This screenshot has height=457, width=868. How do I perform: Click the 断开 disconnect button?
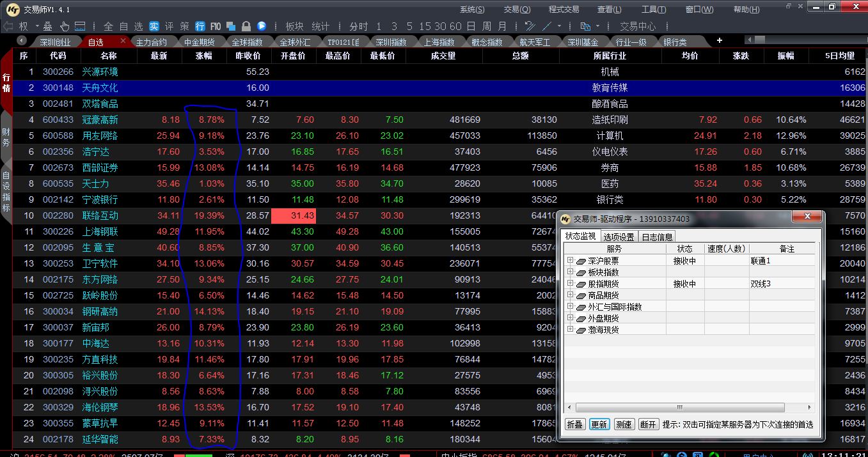(648, 424)
